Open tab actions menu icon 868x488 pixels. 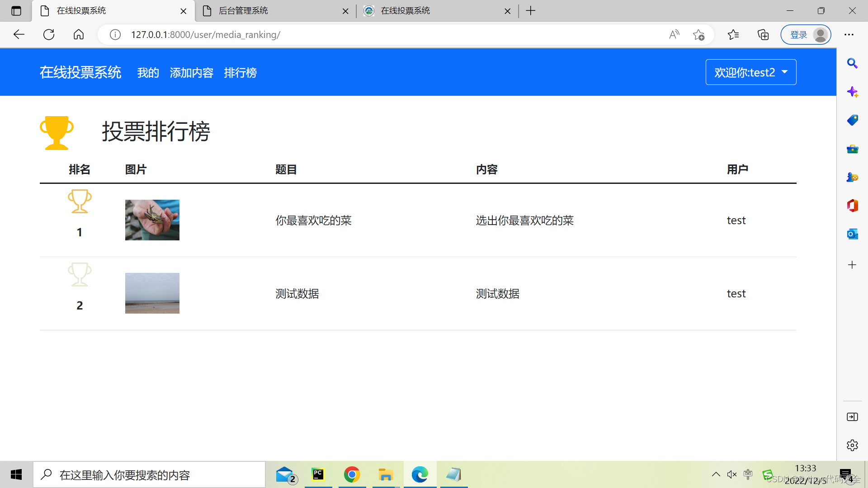coord(16,11)
